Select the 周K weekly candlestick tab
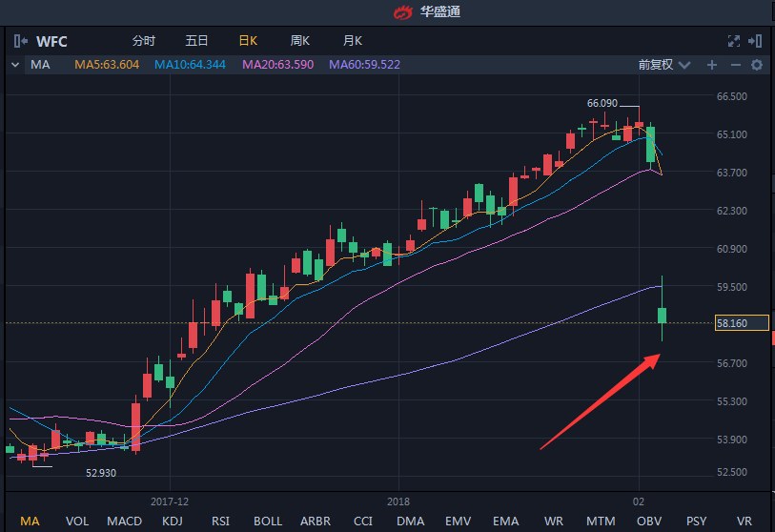Screen dimensions: 775x532 (x=300, y=41)
